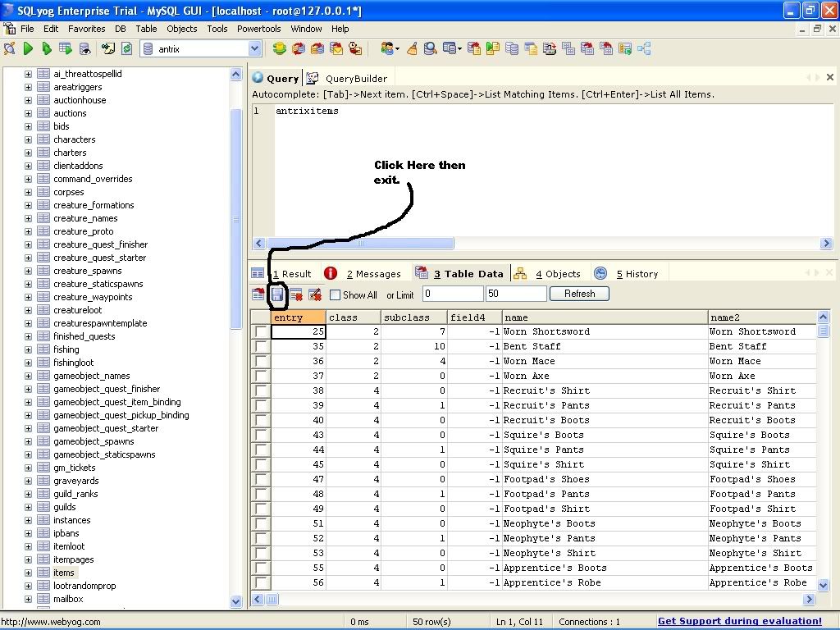Click the database magnifier search icon
Screen dimensions: 840x630
pos(430,48)
